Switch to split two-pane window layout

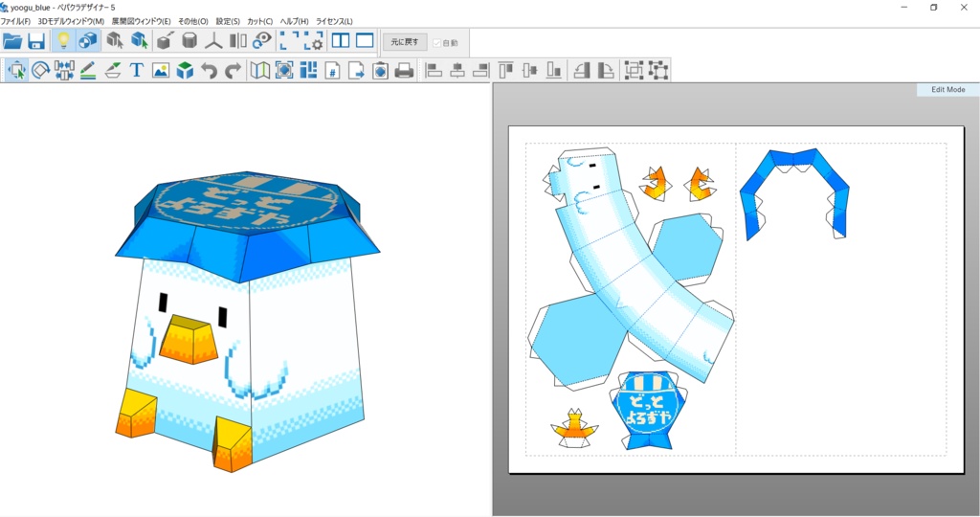pyautogui.click(x=341, y=41)
